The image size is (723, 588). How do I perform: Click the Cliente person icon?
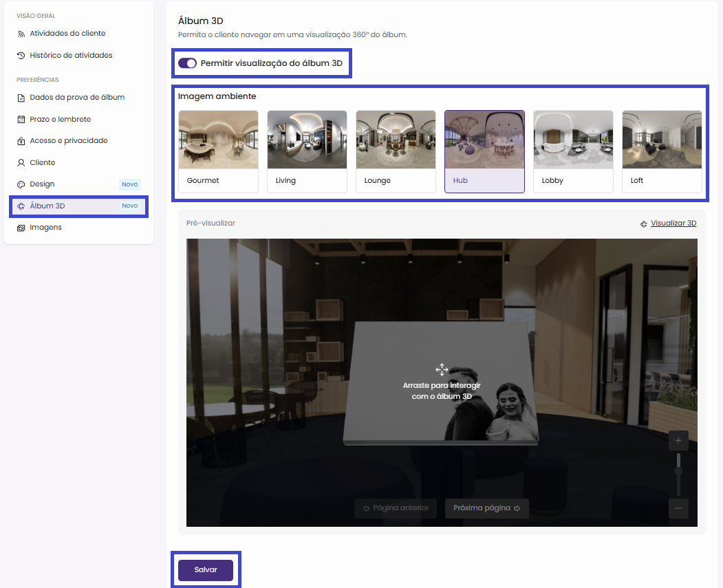(x=21, y=163)
